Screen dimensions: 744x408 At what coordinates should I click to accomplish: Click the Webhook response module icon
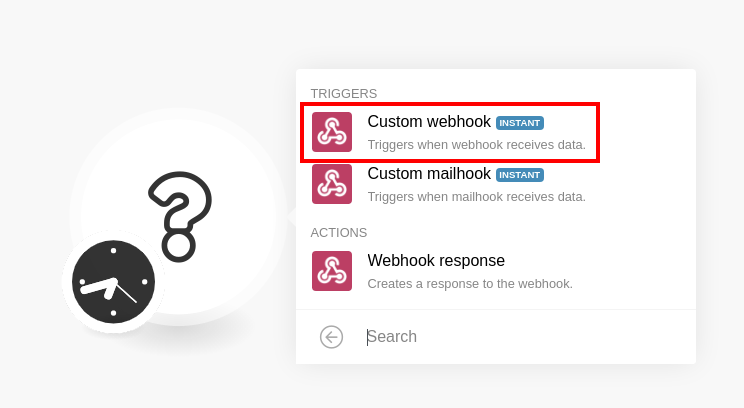pos(332,271)
